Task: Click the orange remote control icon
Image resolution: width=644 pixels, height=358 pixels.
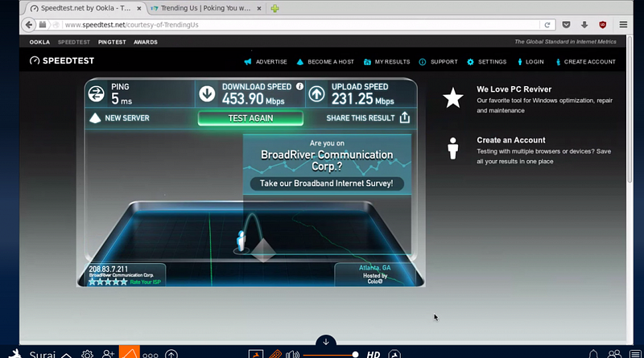Action: click(x=275, y=354)
